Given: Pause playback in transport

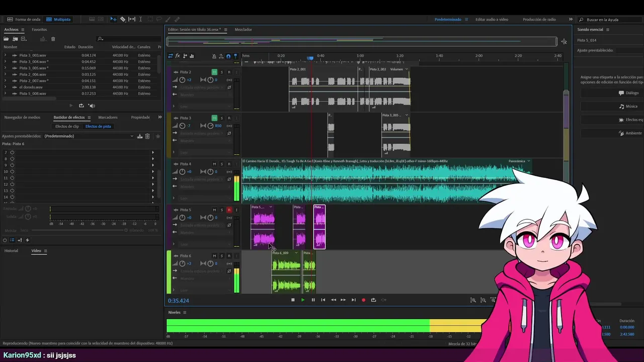Looking at the screenshot, I should [x=313, y=300].
